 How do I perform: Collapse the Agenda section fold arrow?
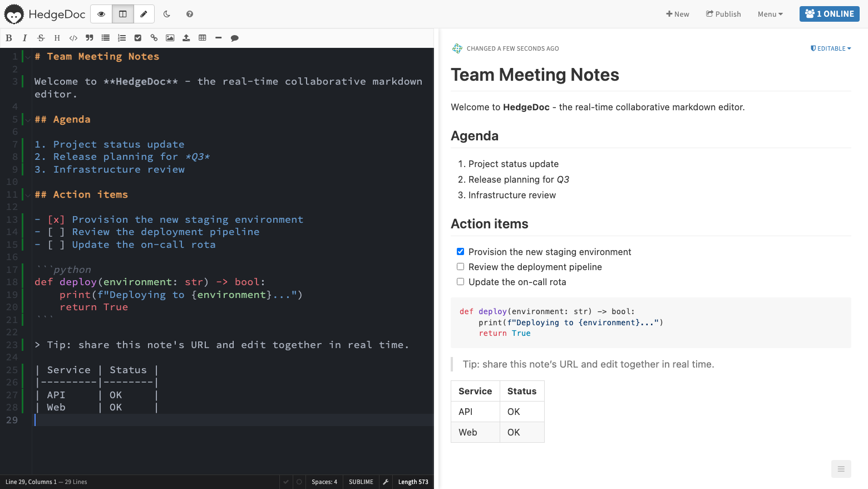28,120
